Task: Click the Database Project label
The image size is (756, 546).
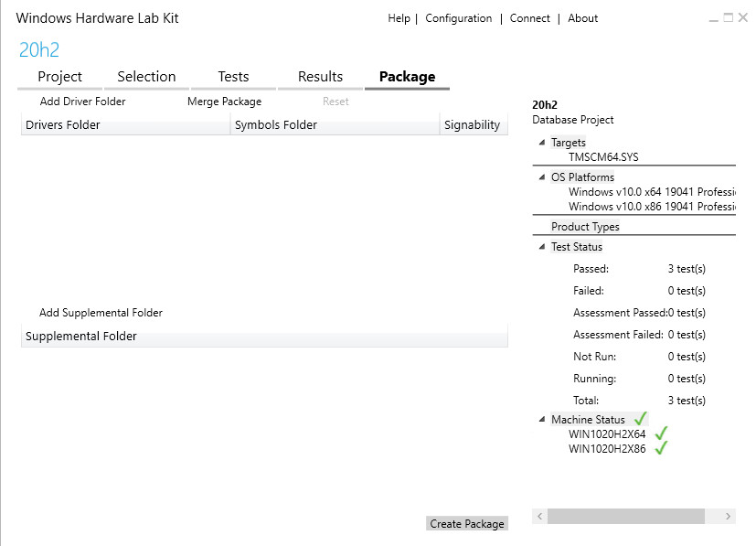Action: 573,120
